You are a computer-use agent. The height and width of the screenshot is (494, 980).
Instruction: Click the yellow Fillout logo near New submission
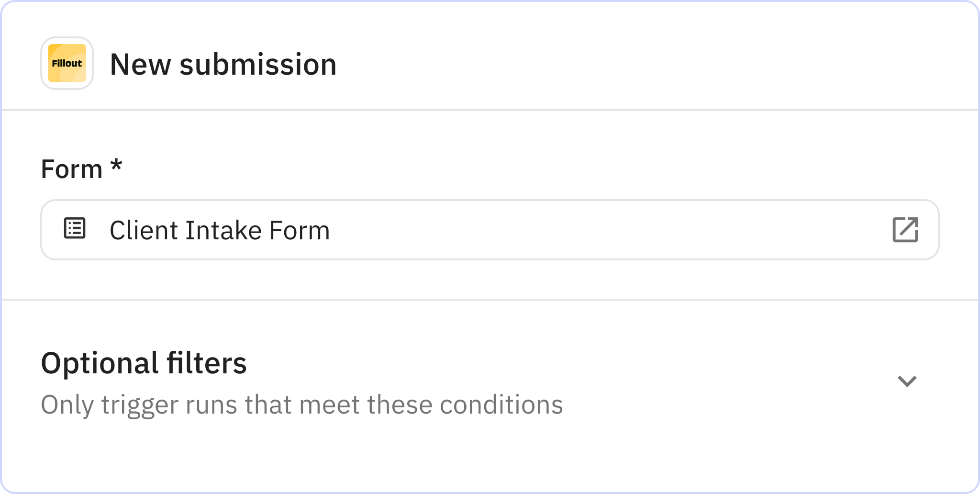coord(67,62)
